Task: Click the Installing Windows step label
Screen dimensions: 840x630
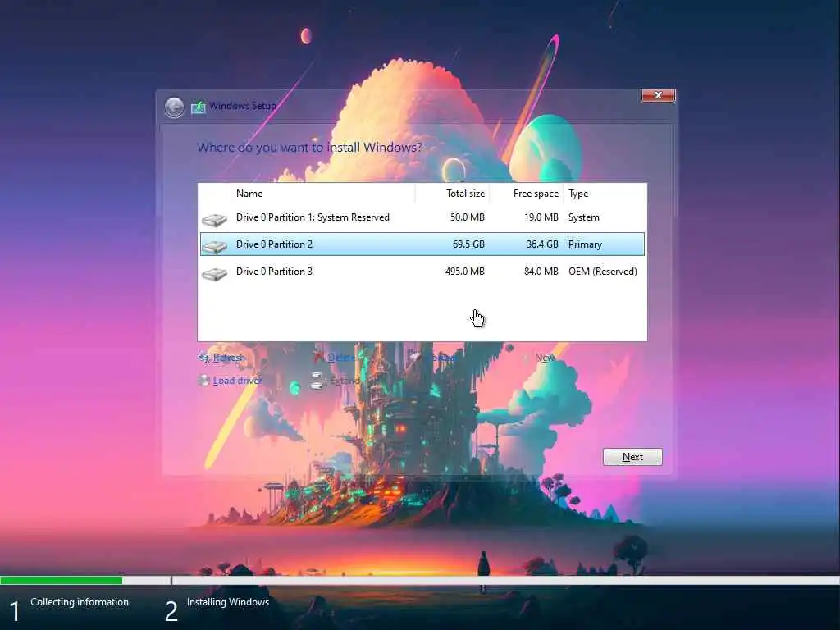Action: click(228, 602)
